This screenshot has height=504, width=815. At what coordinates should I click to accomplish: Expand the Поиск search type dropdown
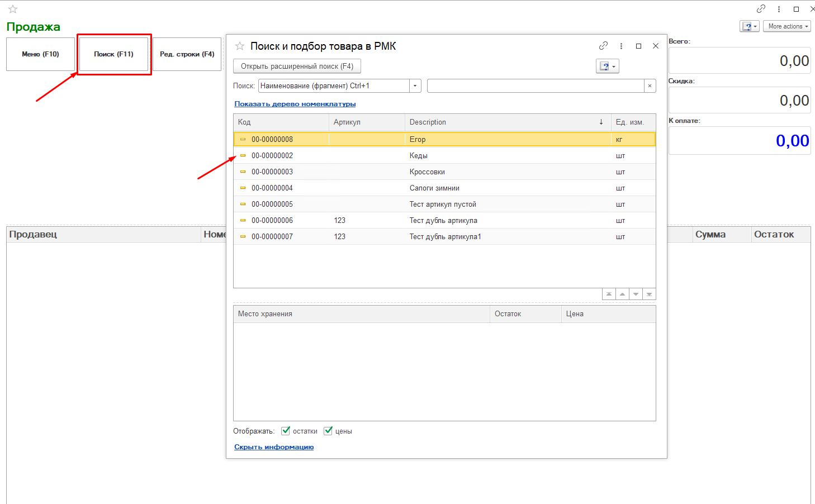point(415,85)
